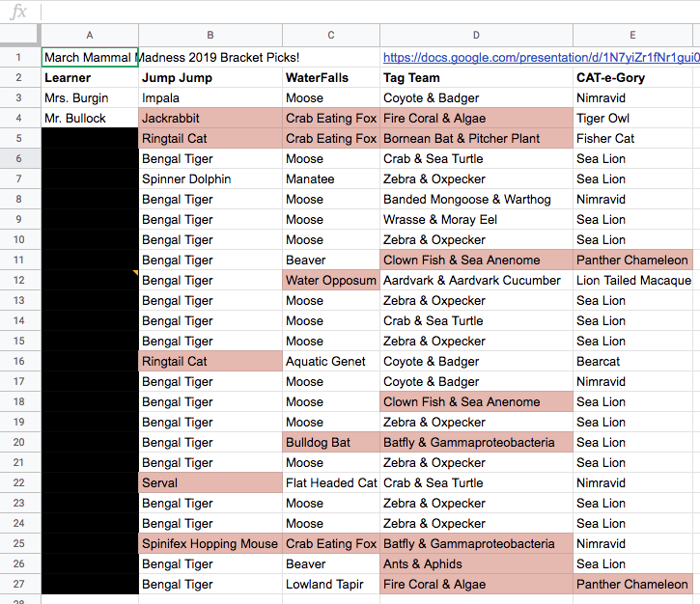This screenshot has height=604, width=700.
Task: Click the Jump Jump header cell
Action: pyautogui.click(x=210, y=77)
